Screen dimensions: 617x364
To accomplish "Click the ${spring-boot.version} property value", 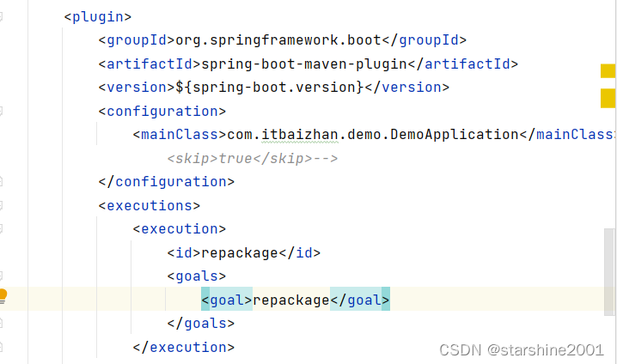I will pyautogui.click(x=270, y=88).
